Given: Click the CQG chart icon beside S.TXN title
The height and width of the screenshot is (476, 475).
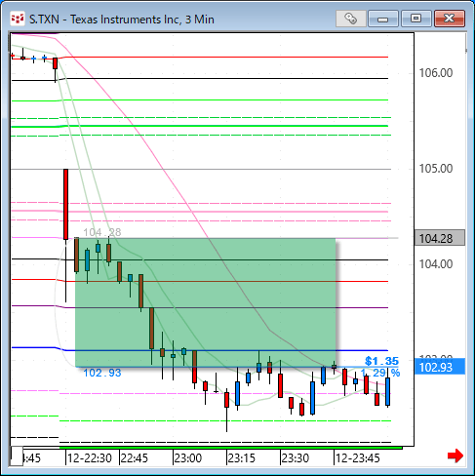Looking at the screenshot, I should pyautogui.click(x=18, y=19).
